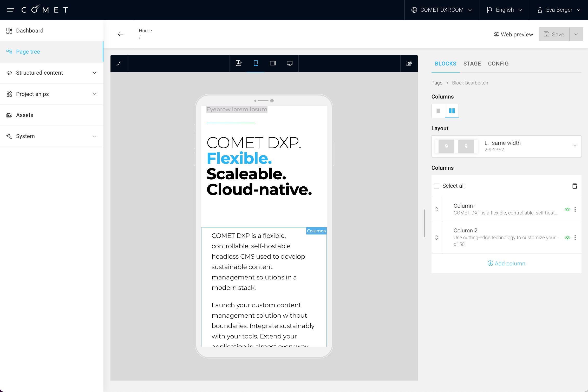Open Page tree in sidebar
Image resolution: width=588 pixels, height=392 pixels.
tap(52, 52)
